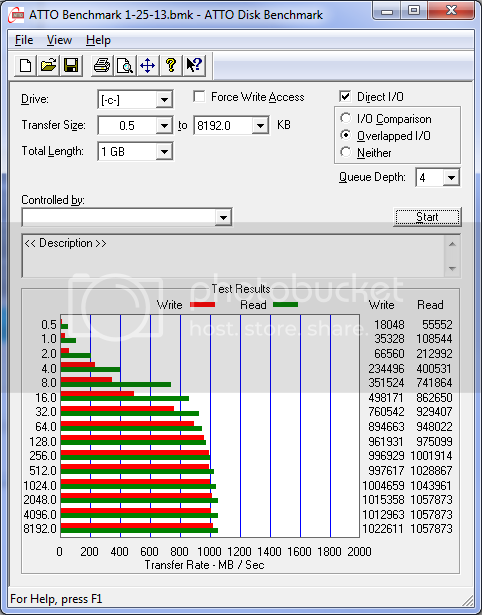The width and height of the screenshot is (482, 615).
Task: Click the write value 1004659
Action: 383,486
